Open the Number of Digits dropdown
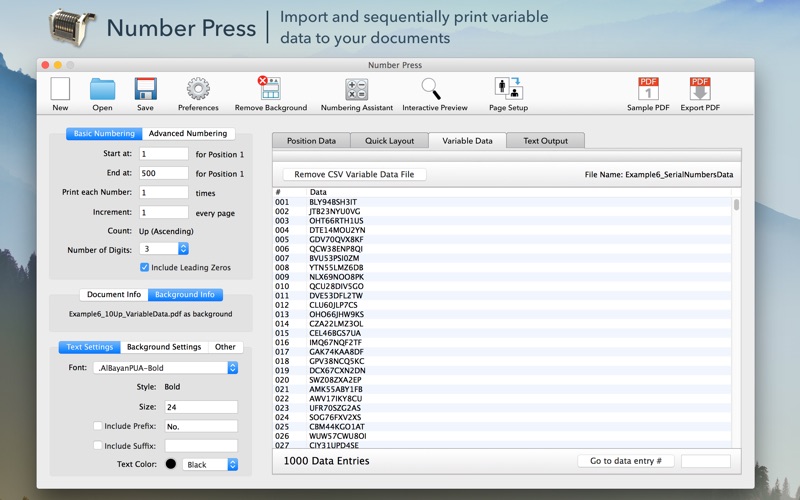 pos(164,248)
